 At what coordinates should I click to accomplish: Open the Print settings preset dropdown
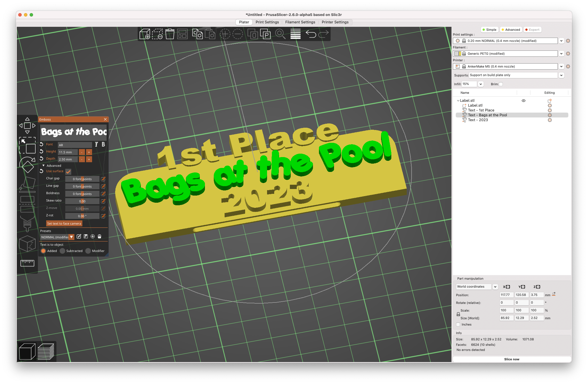coord(561,41)
